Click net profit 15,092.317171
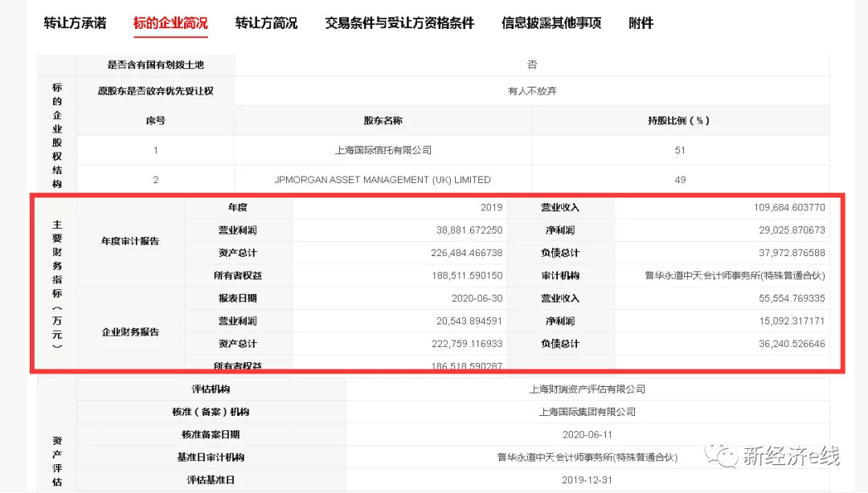 pyautogui.click(x=792, y=321)
